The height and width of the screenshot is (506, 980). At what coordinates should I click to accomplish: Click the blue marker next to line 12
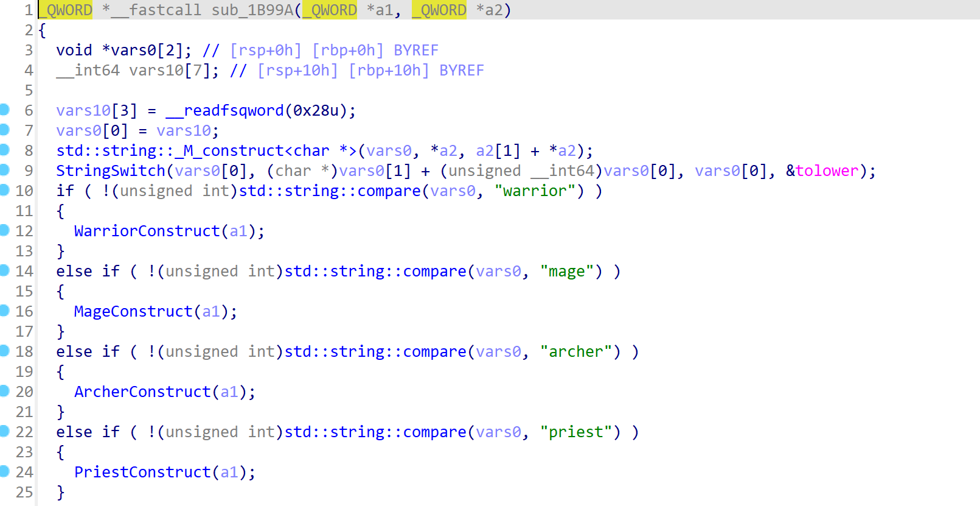[4, 230]
